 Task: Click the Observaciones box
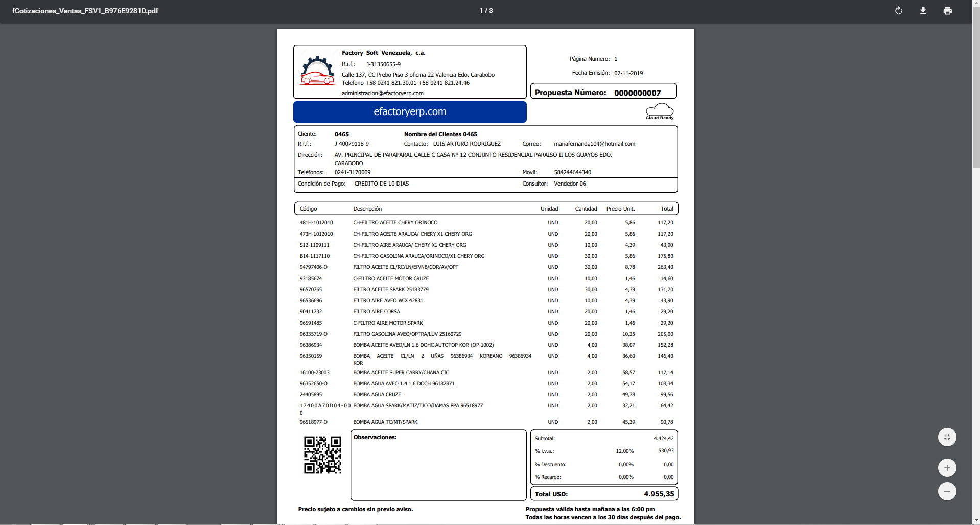click(438, 465)
